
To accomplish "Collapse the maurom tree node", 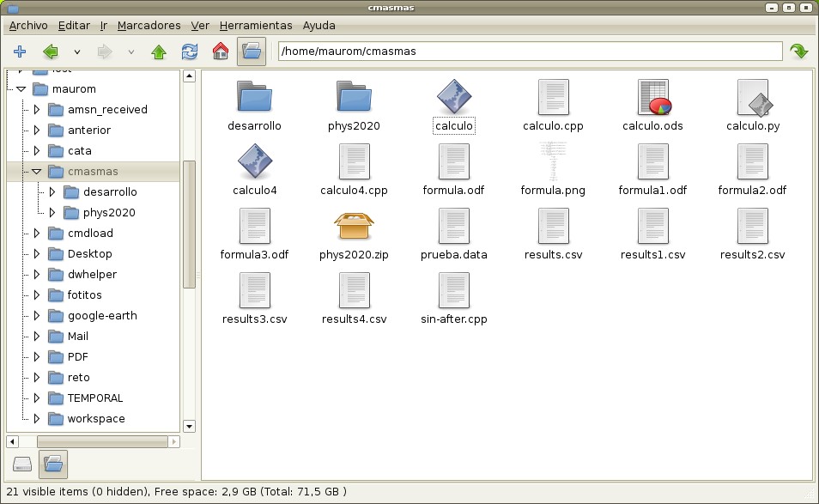I will click(x=21, y=89).
